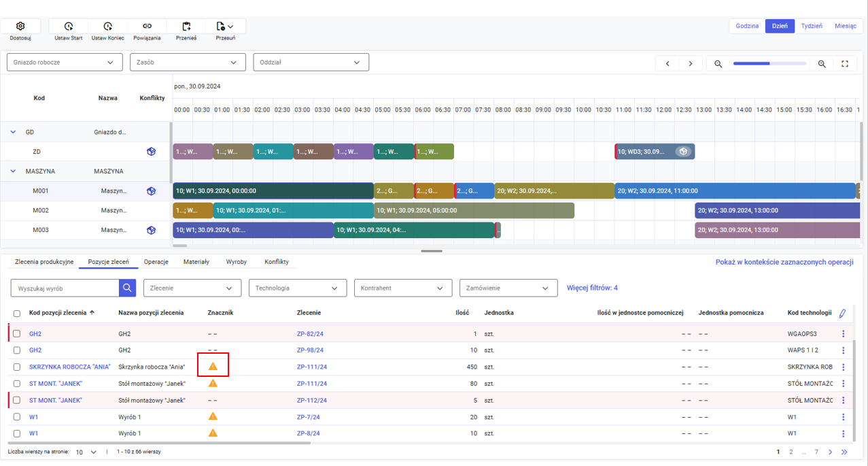Click the zoom out magnifier icon
Screen dimensions: 868x466
point(718,63)
